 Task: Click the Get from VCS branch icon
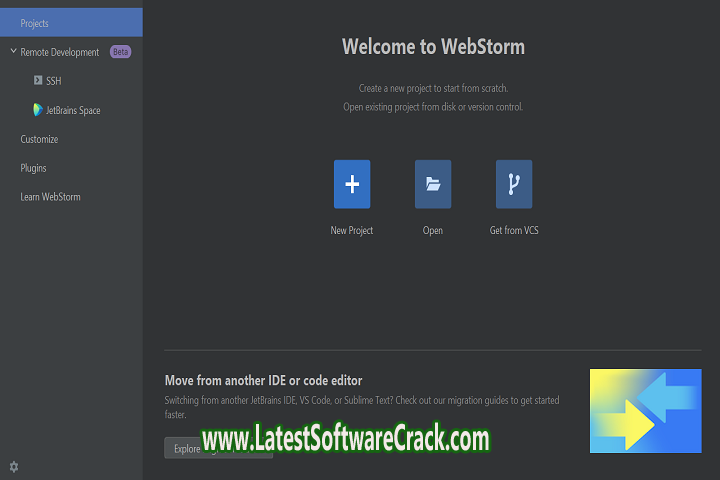pyautogui.click(x=514, y=184)
